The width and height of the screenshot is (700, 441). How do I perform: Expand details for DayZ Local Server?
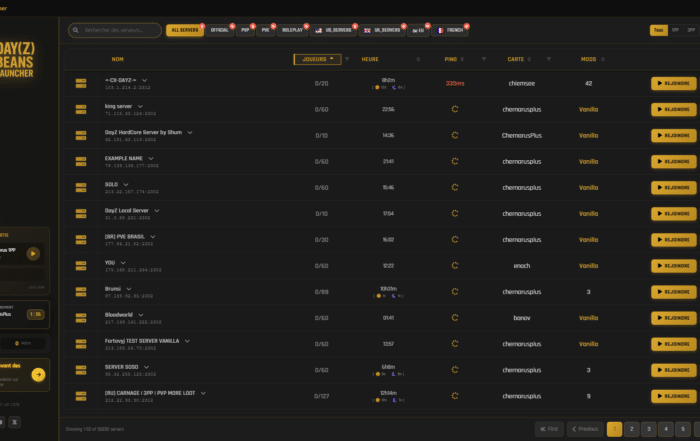pos(157,211)
